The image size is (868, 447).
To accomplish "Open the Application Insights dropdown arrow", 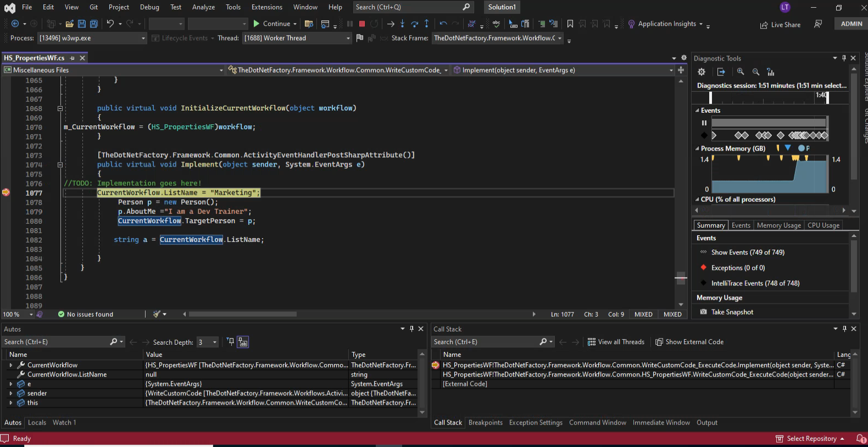I will coord(700,24).
